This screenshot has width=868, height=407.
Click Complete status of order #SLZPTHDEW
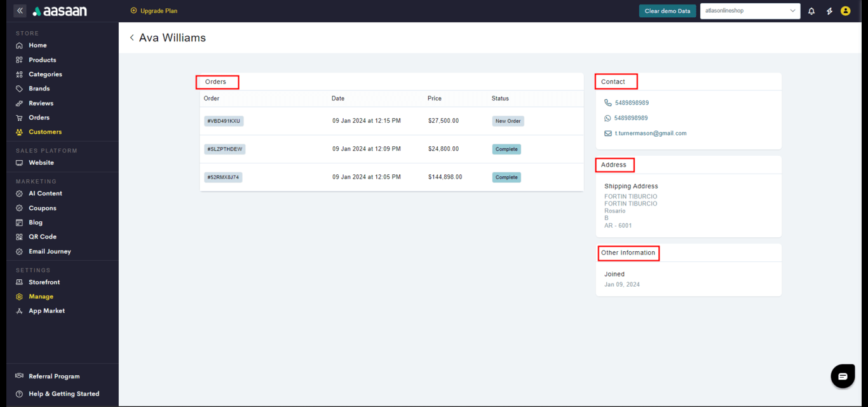[x=506, y=149]
